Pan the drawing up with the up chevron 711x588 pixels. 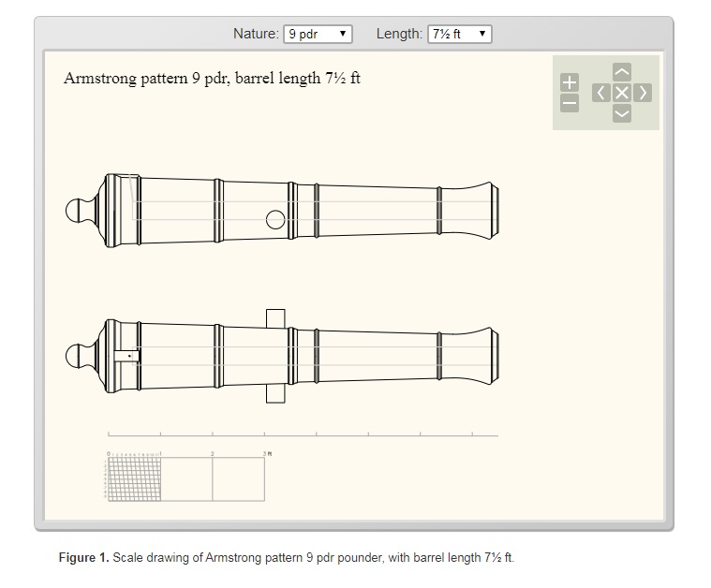point(621,72)
